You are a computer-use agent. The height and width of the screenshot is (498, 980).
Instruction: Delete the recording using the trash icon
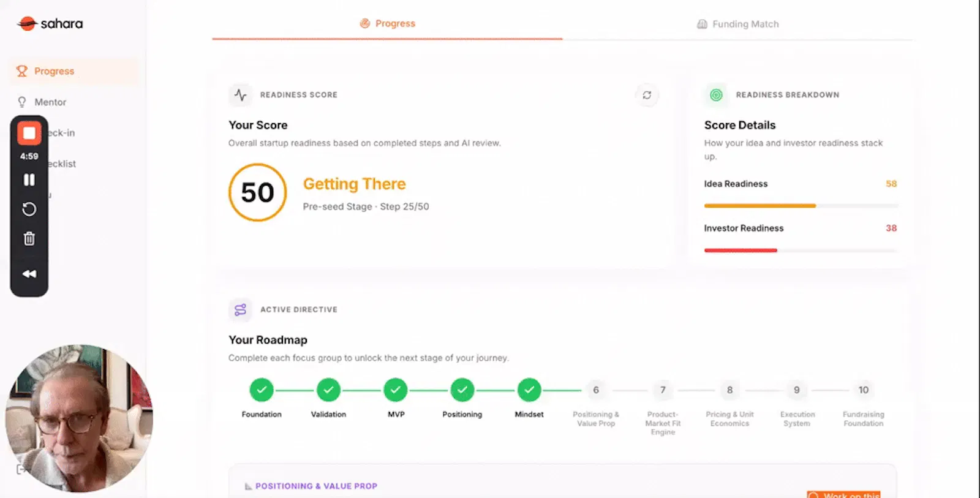(x=29, y=238)
